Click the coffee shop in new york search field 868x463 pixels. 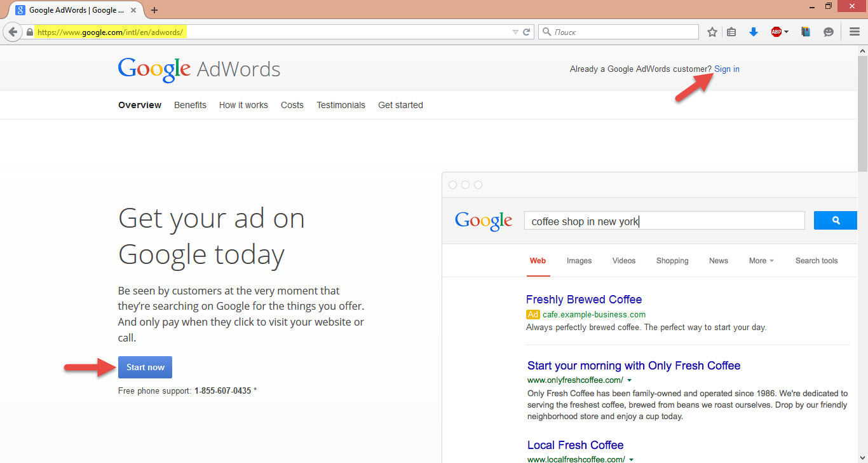tap(664, 221)
